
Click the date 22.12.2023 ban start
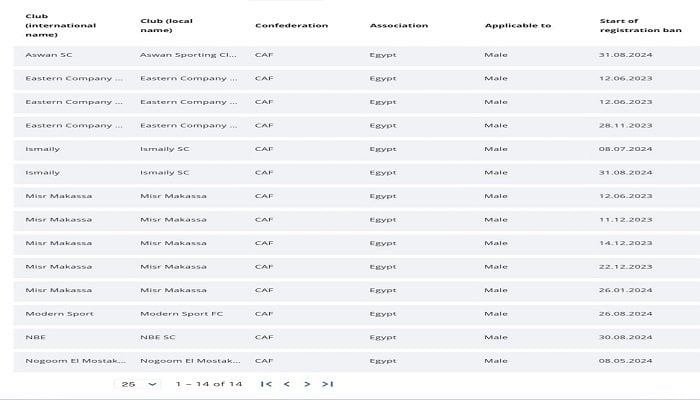625,267
